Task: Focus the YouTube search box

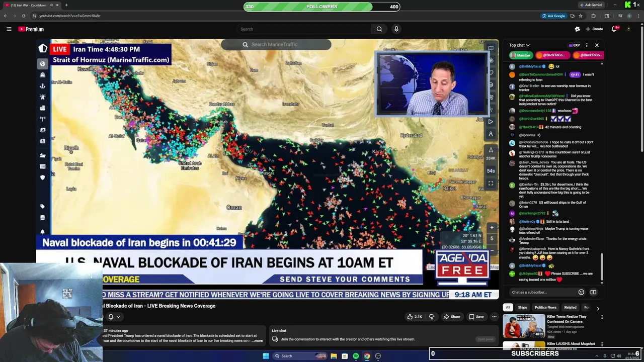Action: (304, 29)
